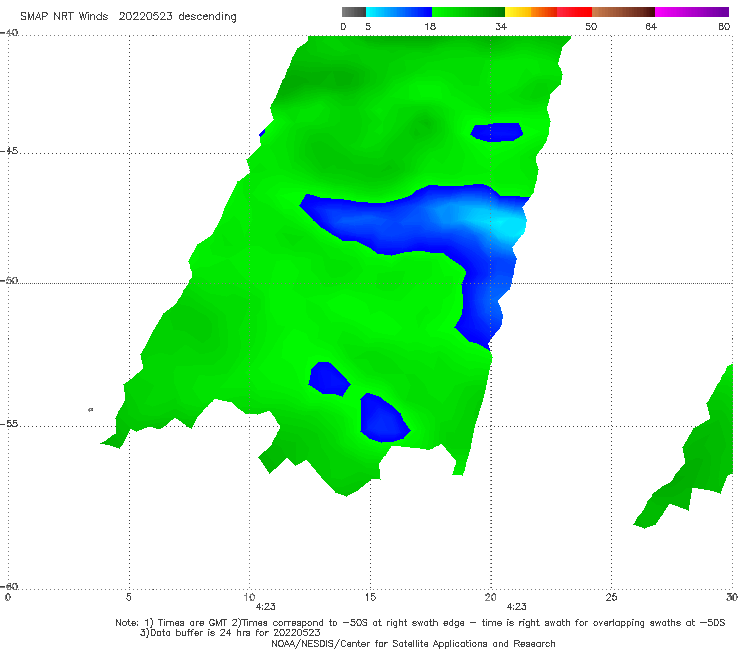
Task: Click the colorbar label "64"
Action: 651,26
